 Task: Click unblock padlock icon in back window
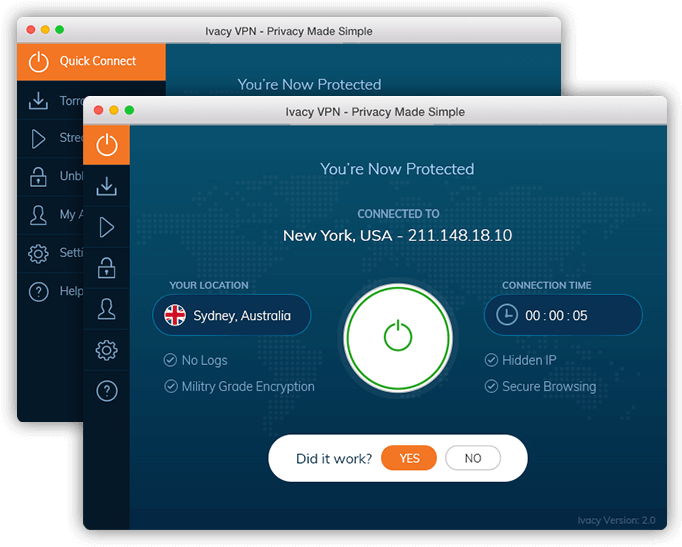point(38,177)
